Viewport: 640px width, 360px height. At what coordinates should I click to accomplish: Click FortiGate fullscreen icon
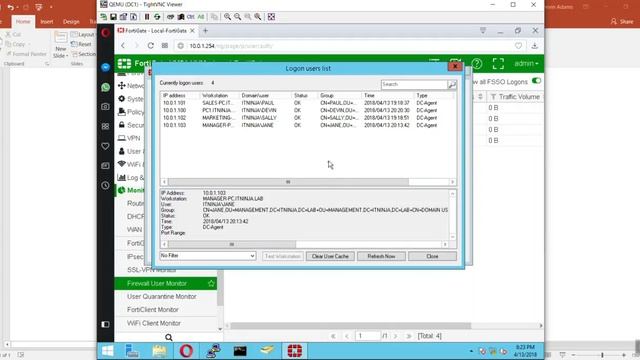pos(498,64)
